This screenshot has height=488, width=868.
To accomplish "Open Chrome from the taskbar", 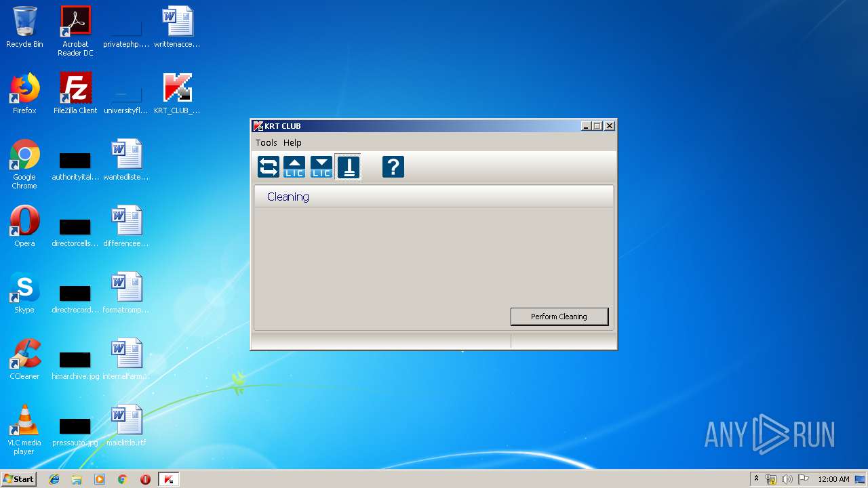I will (x=123, y=479).
